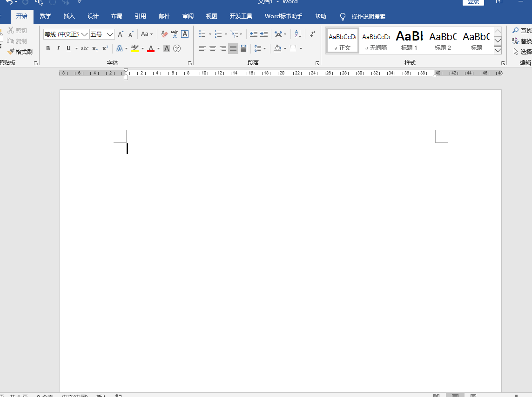Switch to the 审阅 tab
The height and width of the screenshot is (397, 532).
click(x=188, y=16)
